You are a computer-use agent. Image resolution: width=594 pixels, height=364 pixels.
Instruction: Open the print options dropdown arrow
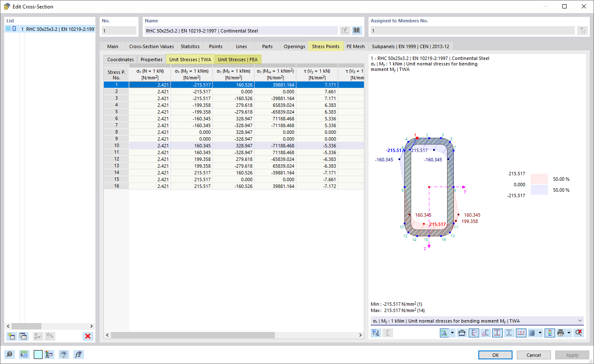(569, 333)
